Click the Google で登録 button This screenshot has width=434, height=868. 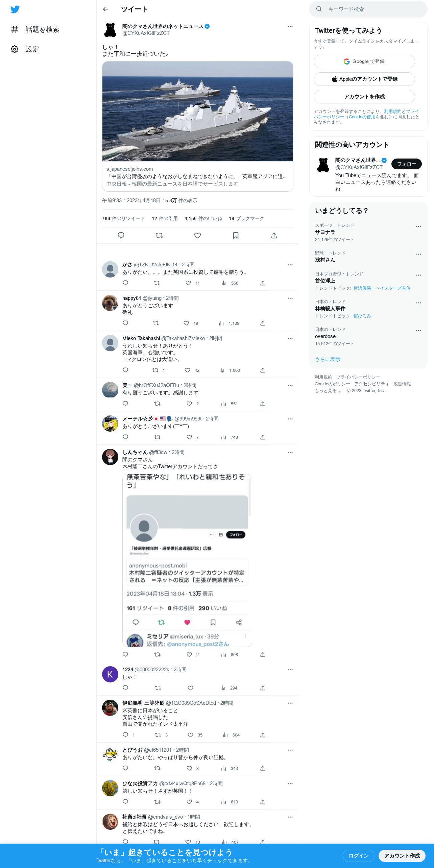tap(364, 62)
